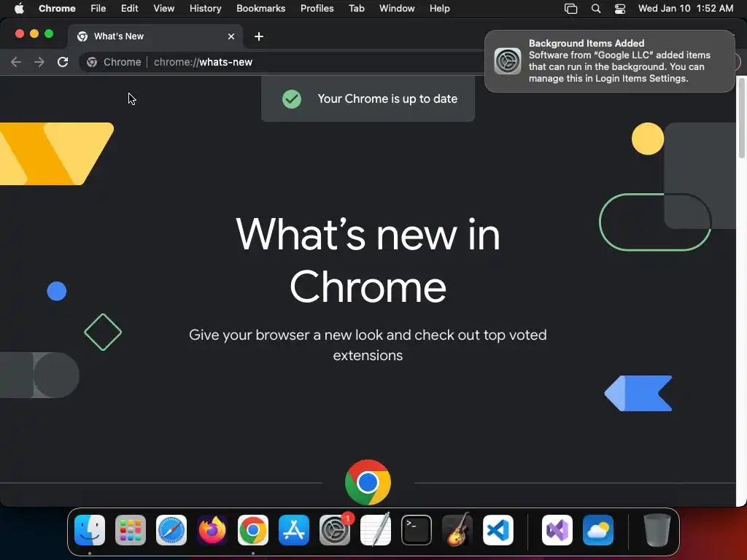Viewport: 747px width, 560px height.
Task: Click the 'Your Chrome is up to date' text
Action: point(387,98)
